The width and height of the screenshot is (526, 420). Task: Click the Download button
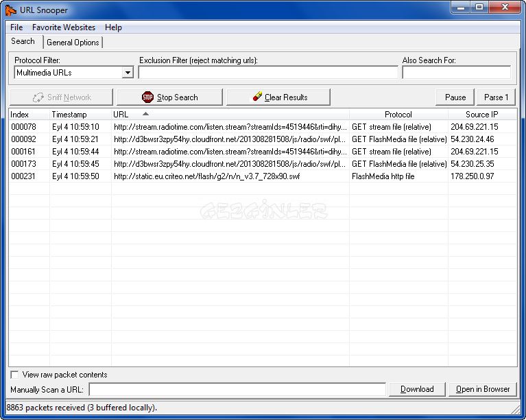(x=417, y=389)
